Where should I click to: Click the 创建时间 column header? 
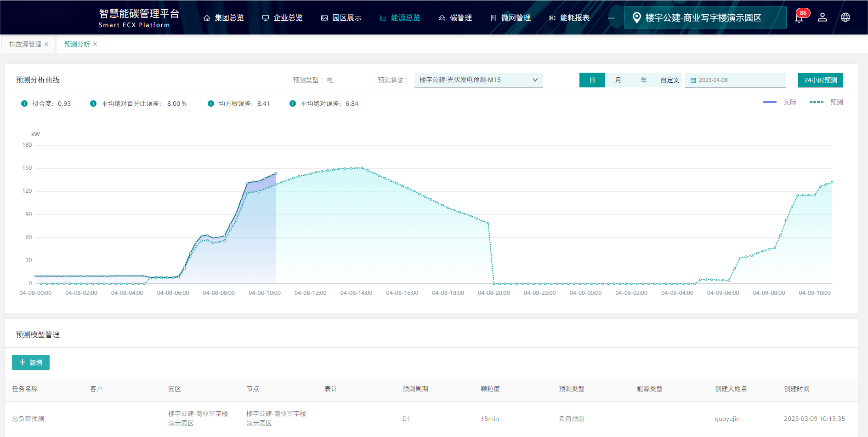[x=797, y=389]
